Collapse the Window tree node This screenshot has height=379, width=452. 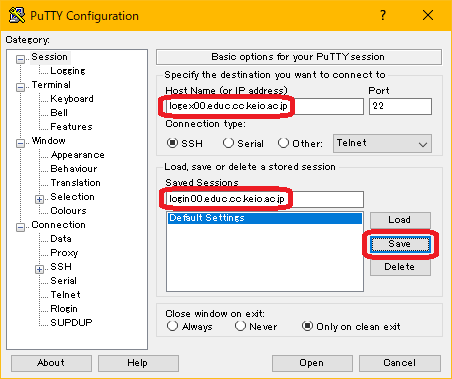(x=20, y=144)
